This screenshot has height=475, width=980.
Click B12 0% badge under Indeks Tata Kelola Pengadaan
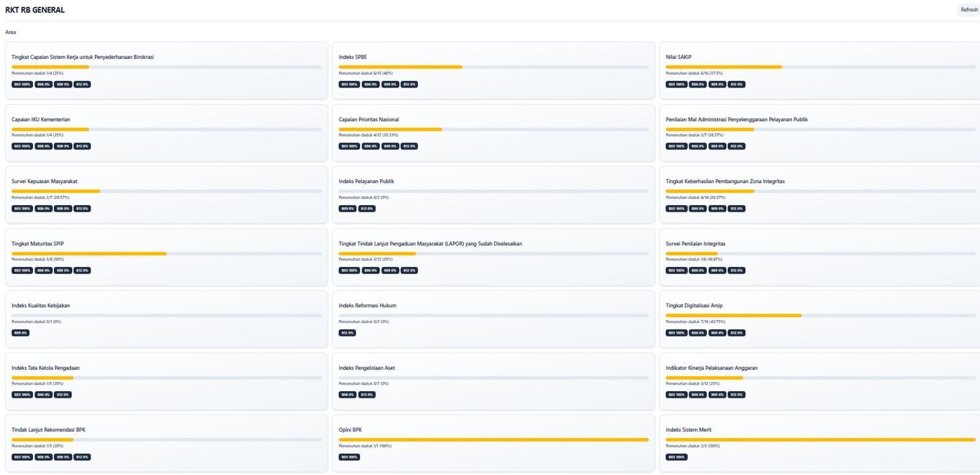point(62,395)
